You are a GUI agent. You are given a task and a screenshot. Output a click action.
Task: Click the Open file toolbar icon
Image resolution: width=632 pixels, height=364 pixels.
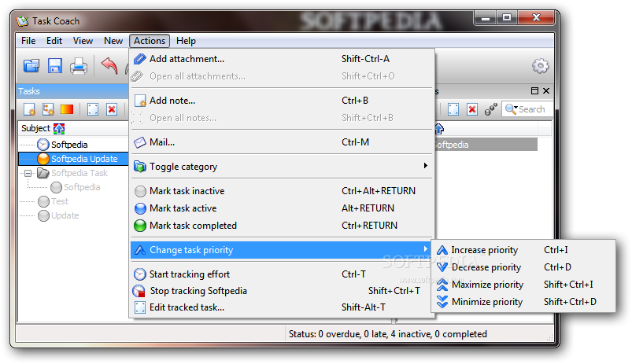click(x=31, y=65)
